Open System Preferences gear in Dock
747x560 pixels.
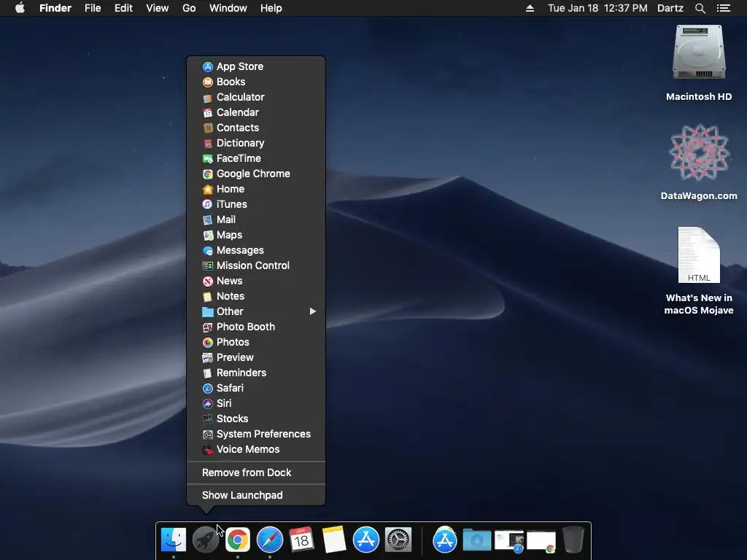click(x=398, y=540)
